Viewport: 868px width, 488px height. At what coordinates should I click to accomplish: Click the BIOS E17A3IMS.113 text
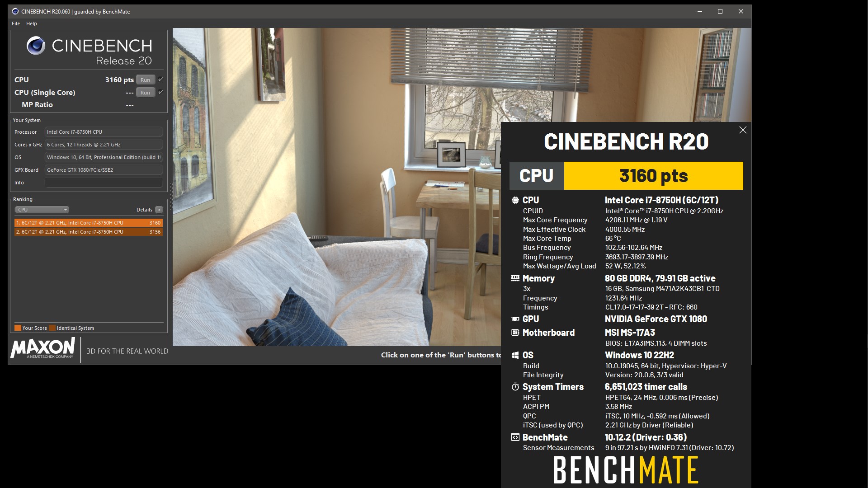pos(656,343)
